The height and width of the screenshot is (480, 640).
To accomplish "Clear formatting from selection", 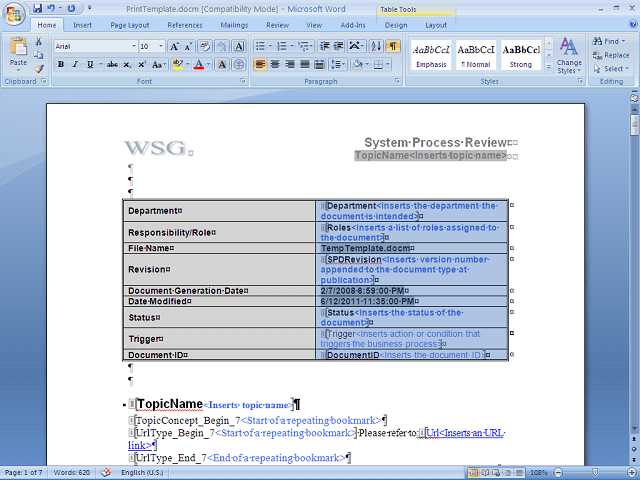I will [205, 47].
